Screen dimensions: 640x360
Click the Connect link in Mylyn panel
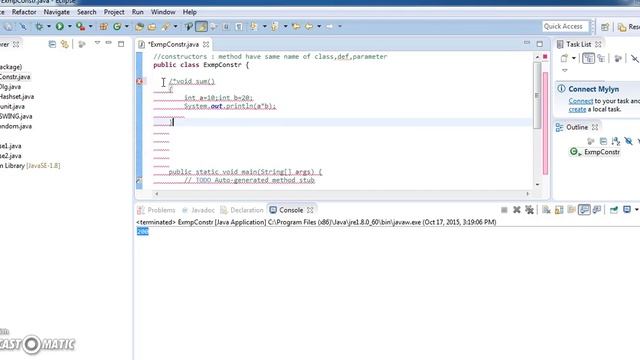pos(580,101)
